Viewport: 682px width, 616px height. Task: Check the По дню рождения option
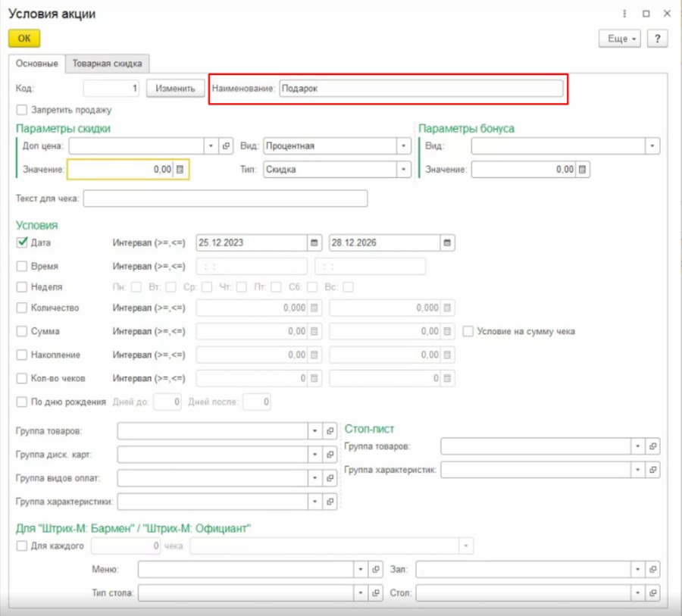(22, 402)
